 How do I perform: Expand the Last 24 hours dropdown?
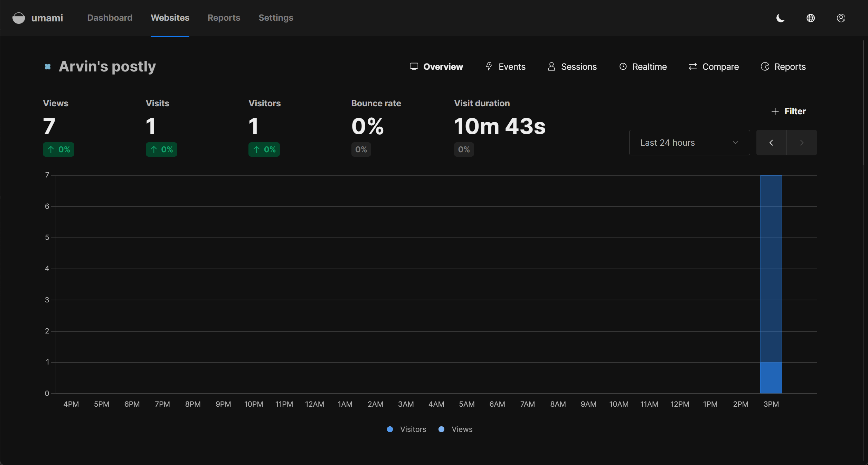[689, 143]
